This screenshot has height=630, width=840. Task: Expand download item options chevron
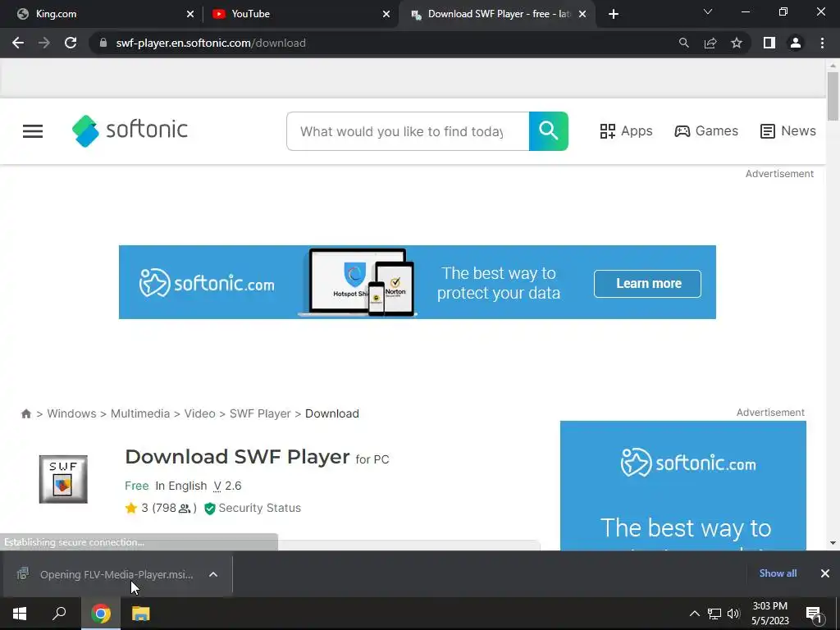pos(213,574)
